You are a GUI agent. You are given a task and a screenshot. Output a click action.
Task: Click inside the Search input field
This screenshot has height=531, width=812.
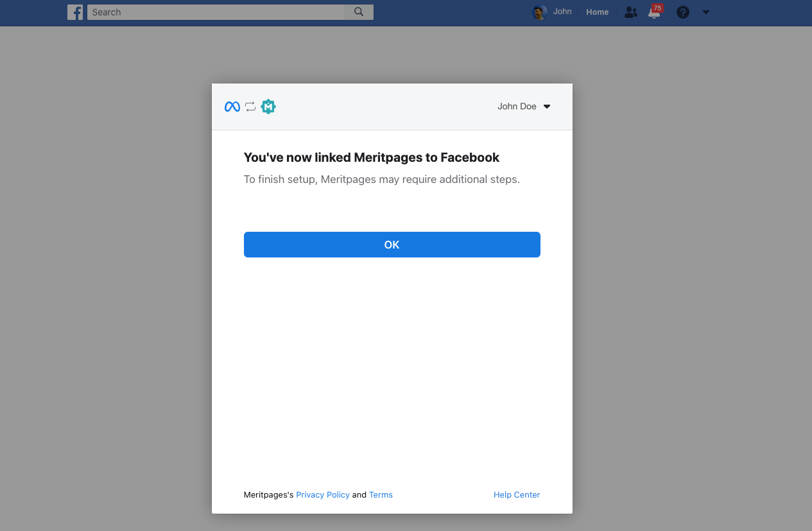[x=212, y=12]
